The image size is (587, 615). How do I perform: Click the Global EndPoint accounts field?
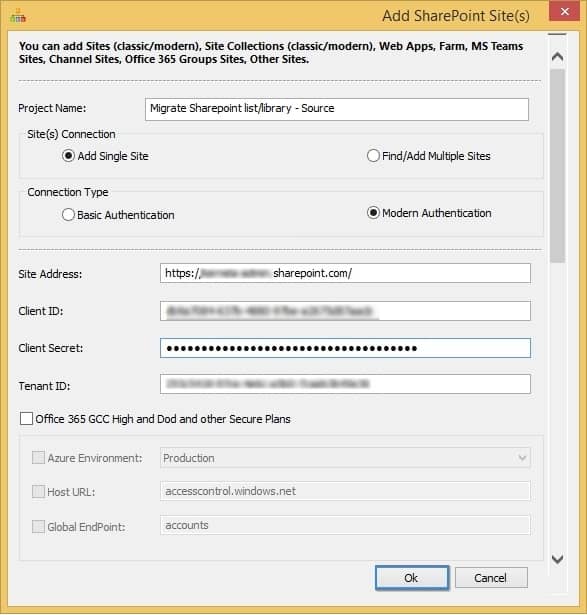345,525
